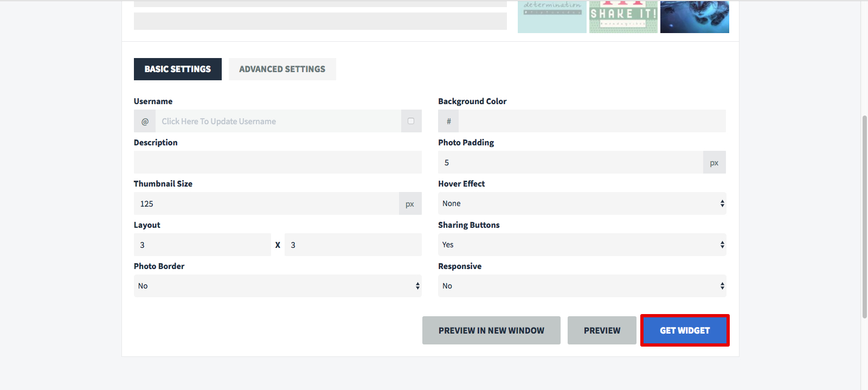Expand the Sharing Buttons dropdown

point(582,245)
